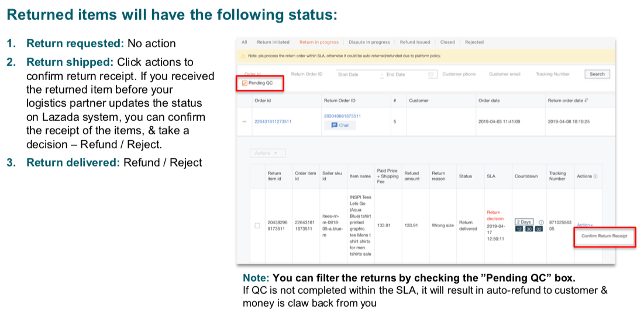Expand the Action dropdown in item row

point(584,225)
